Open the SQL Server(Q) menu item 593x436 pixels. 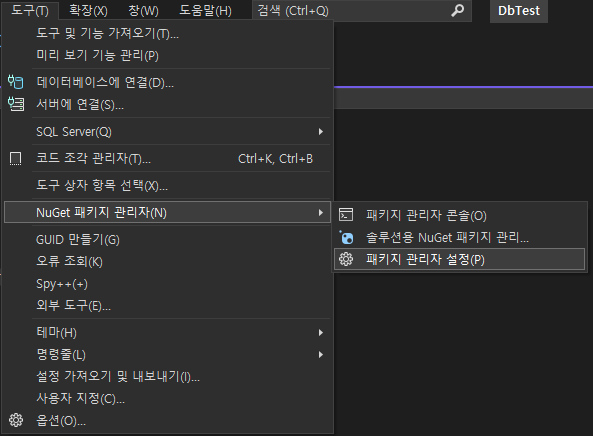[168, 132]
